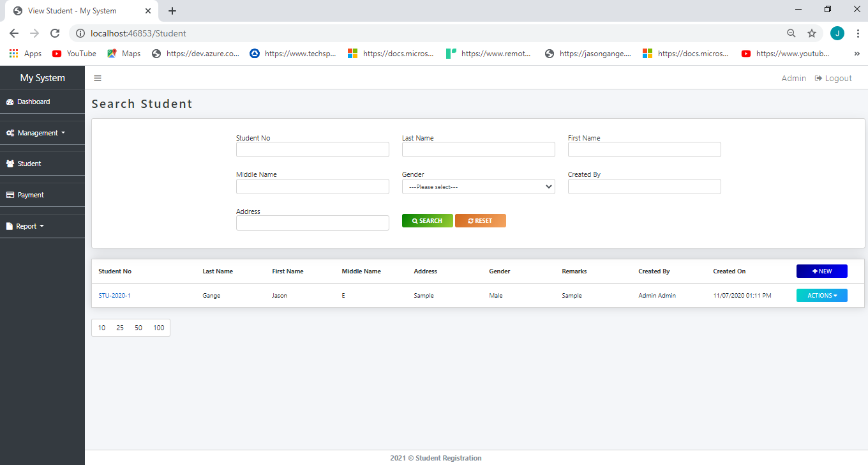Click the Management cogs icon in sidebar
This screenshot has height=465, width=868.
(x=10, y=133)
